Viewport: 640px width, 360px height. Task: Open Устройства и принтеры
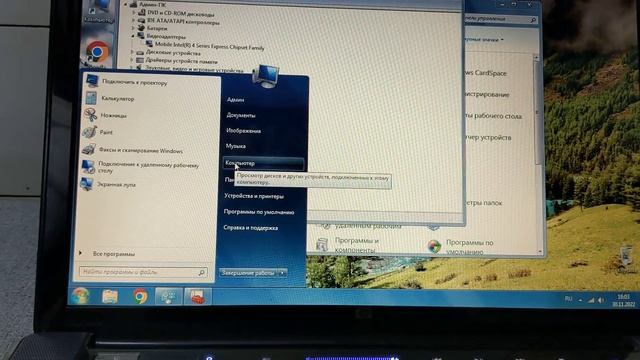click(254, 196)
